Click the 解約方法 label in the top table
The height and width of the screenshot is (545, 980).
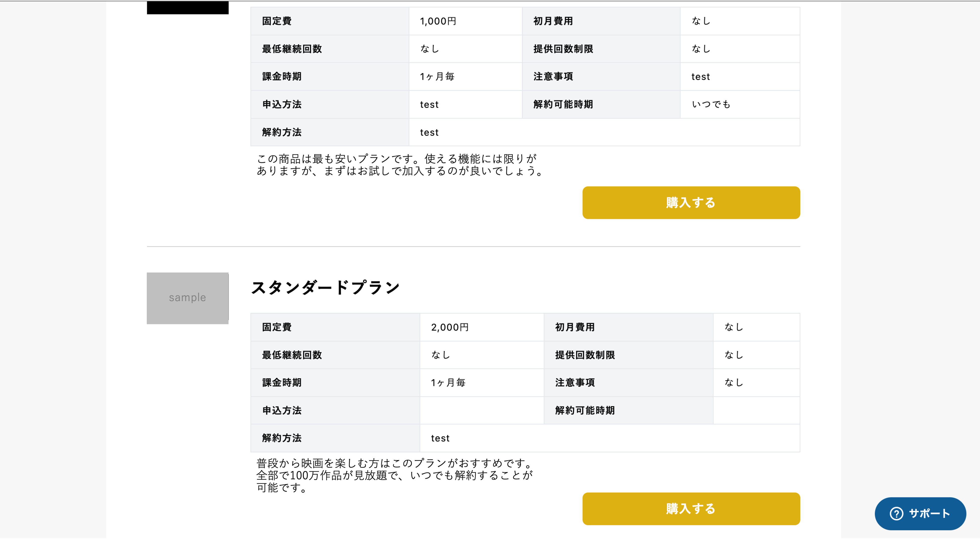click(281, 132)
